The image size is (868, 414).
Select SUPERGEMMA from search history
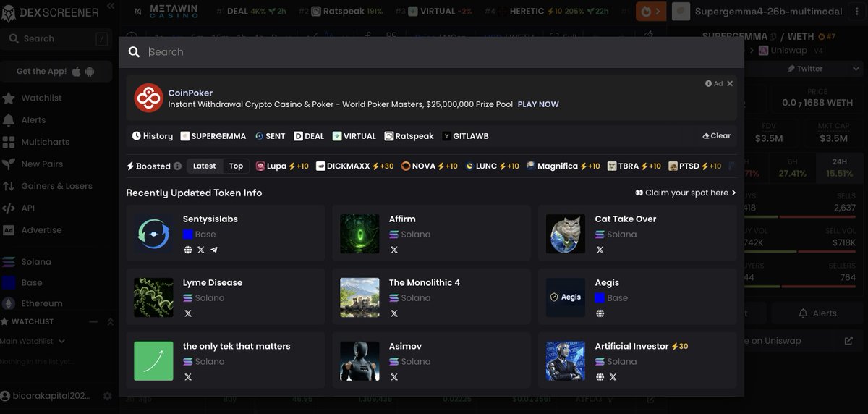[x=213, y=136]
